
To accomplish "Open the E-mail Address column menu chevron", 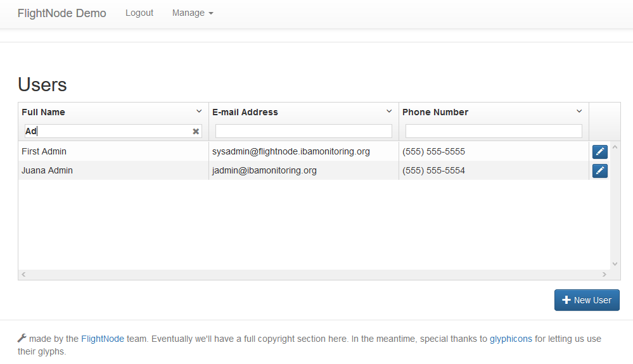I will [389, 111].
